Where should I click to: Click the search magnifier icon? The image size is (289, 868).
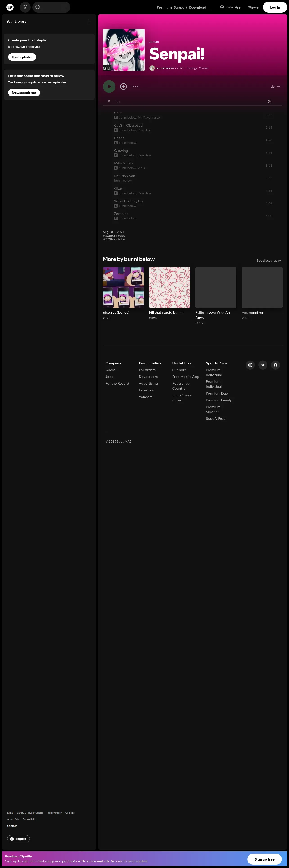pyautogui.click(x=38, y=7)
